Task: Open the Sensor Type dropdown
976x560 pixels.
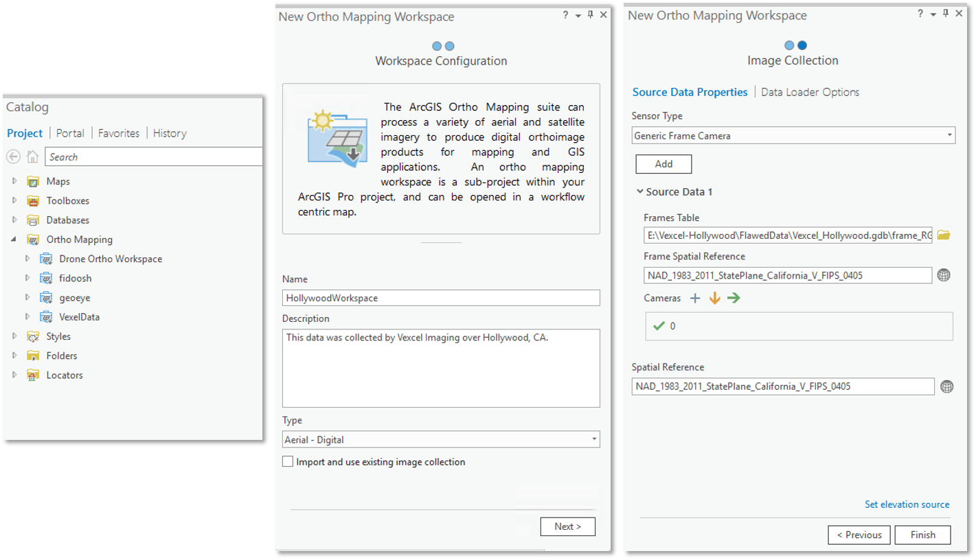Action: pos(951,135)
